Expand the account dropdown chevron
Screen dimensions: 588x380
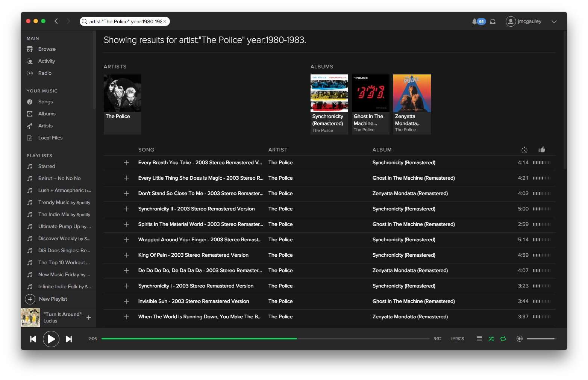pyautogui.click(x=554, y=21)
